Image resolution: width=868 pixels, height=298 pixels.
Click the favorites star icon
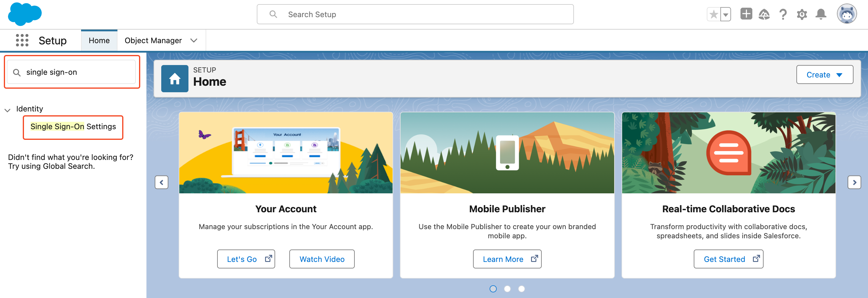(713, 14)
